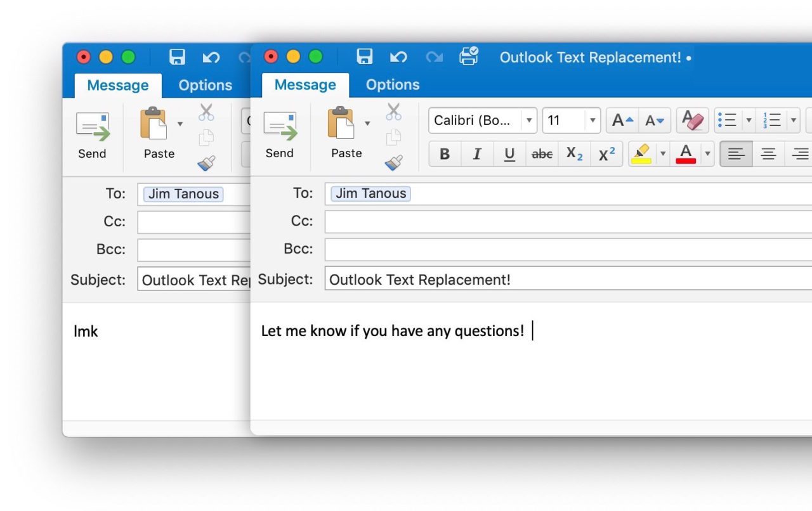Click the Undo arrow in front window title bar
Viewport: 812px width, 511px height.
click(398, 57)
